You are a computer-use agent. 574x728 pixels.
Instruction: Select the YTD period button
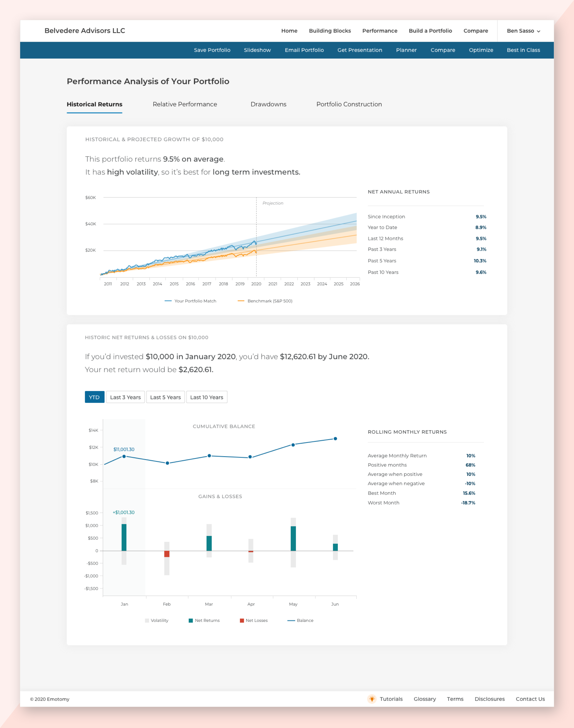pyautogui.click(x=95, y=397)
